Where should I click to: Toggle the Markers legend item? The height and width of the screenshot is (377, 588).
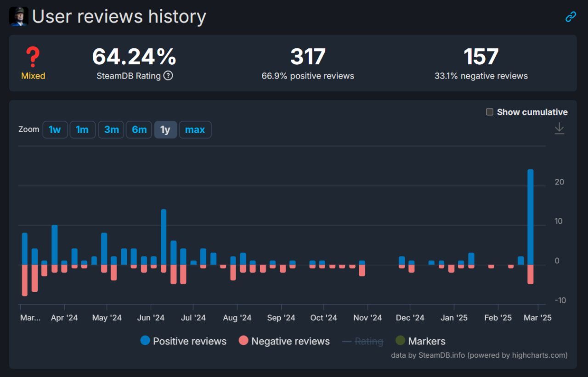[426, 341]
